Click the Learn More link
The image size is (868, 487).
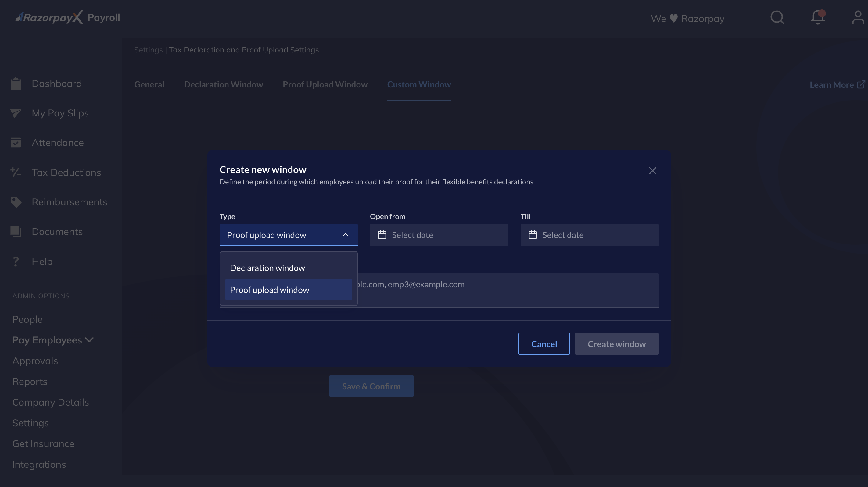point(835,84)
